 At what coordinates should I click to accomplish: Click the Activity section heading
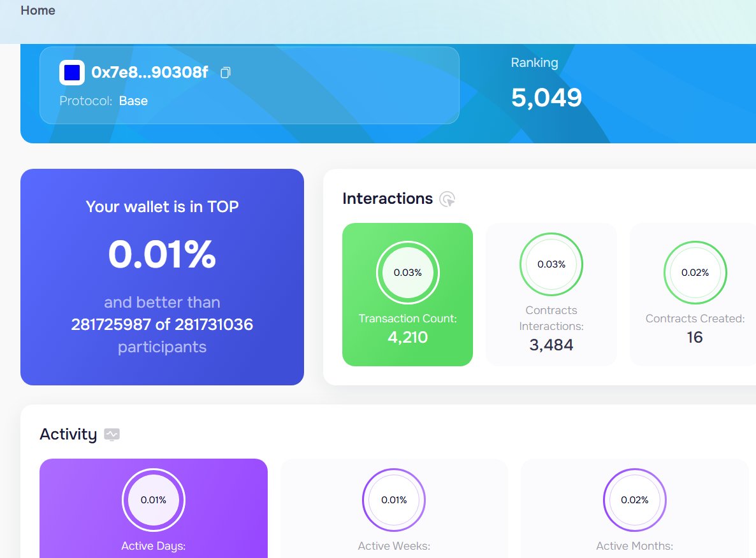tap(68, 434)
